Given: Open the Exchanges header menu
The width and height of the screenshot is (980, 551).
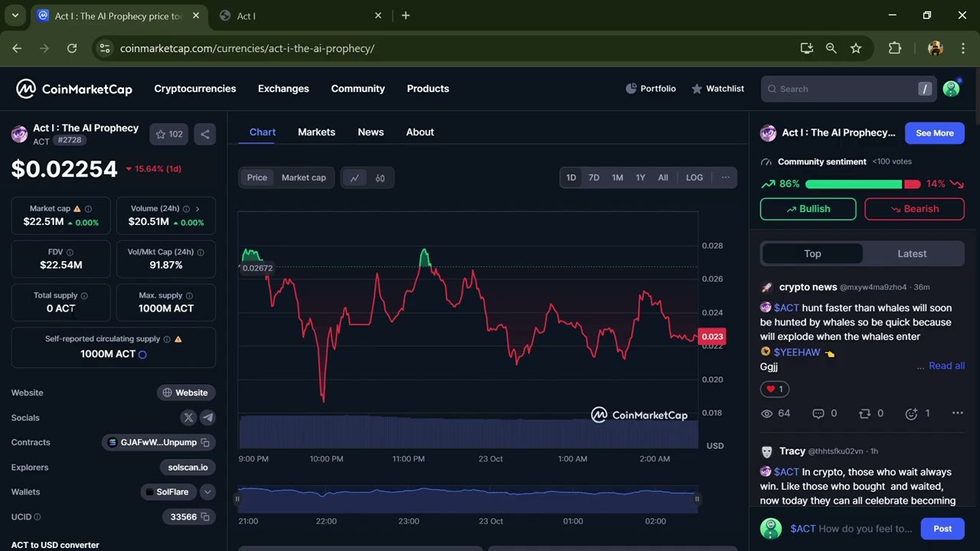Looking at the screenshot, I should (x=283, y=89).
